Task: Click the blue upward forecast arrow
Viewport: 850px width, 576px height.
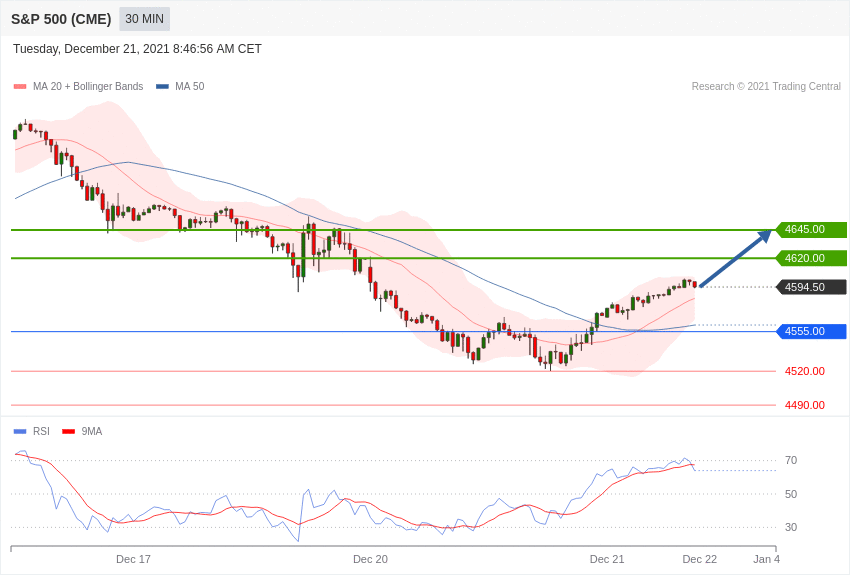Action: [x=735, y=259]
